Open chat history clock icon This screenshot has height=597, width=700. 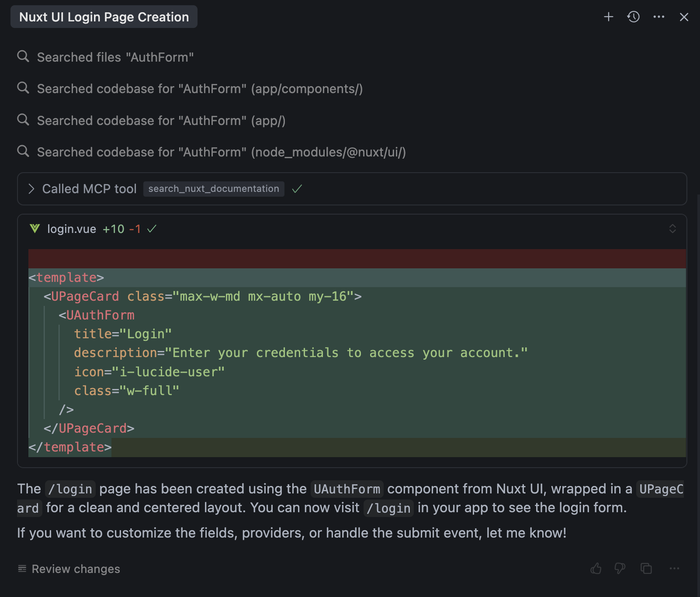pyautogui.click(x=633, y=17)
